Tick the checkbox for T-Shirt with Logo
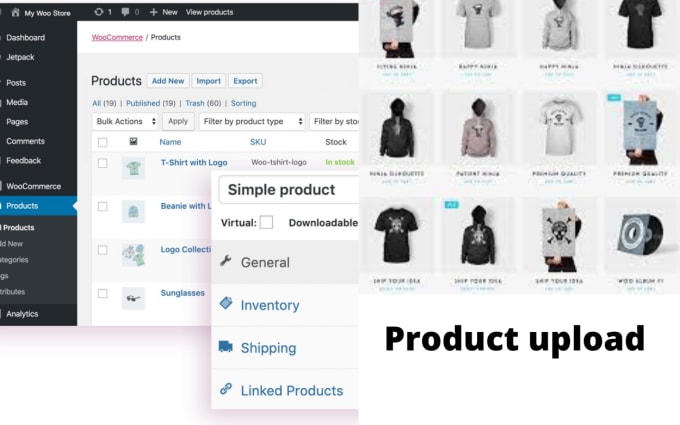Image resolution: width=680 pixels, height=425 pixels. click(102, 163)
